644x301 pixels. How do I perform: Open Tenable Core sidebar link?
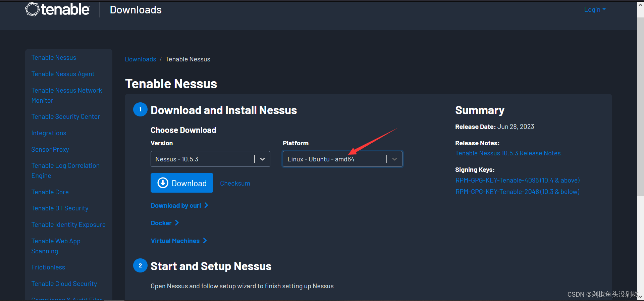click(x=50, y=192)
